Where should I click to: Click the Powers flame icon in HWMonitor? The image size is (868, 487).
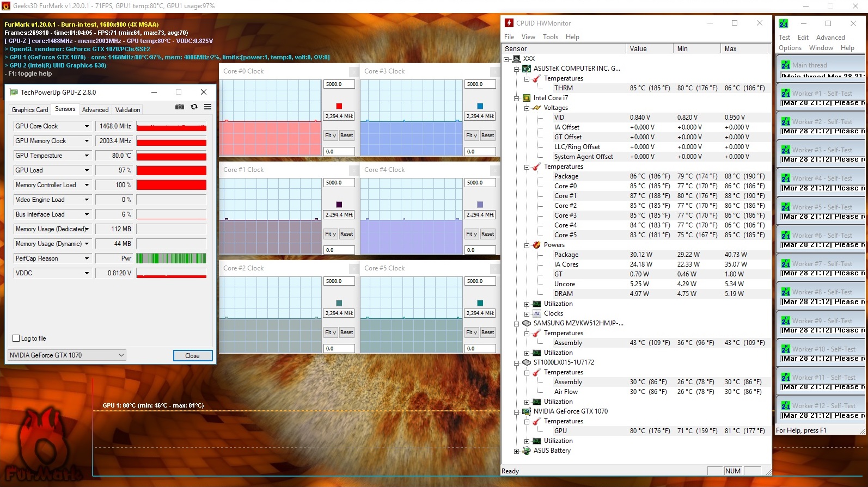(537, 245)
